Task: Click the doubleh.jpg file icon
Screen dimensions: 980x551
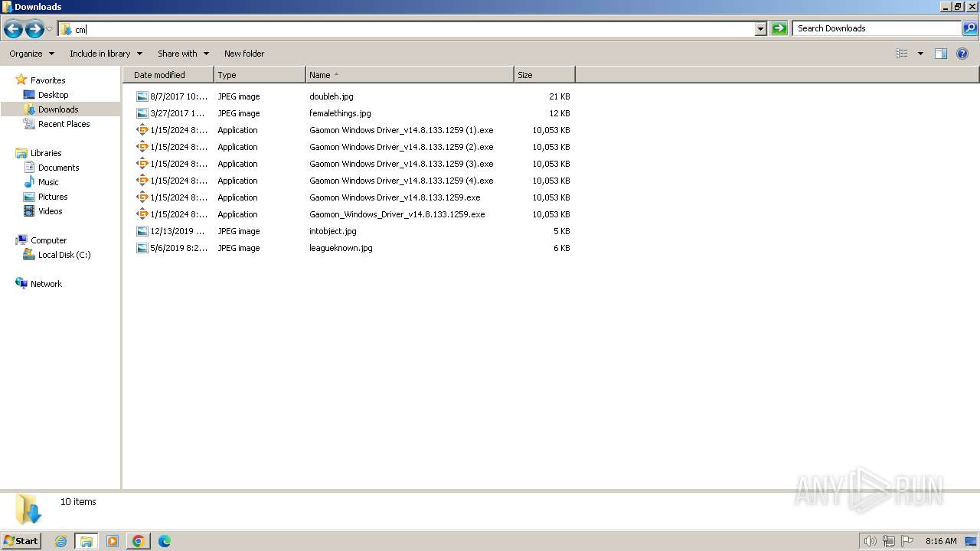Action: [x=142, y=96]
